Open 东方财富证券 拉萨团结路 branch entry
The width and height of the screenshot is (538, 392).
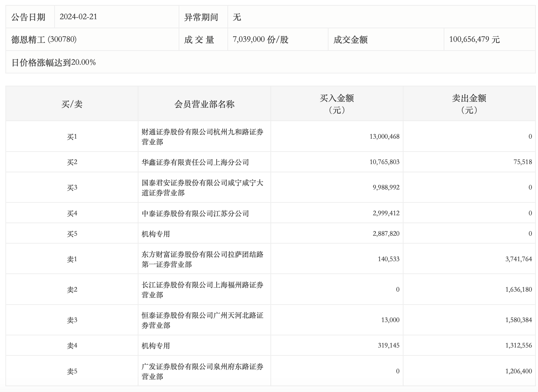pos(202,259)
